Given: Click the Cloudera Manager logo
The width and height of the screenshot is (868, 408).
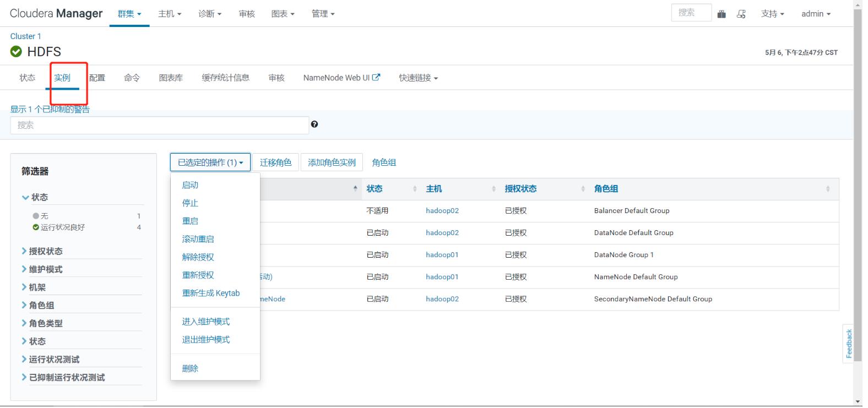Looking at the screenshot, I should pyautogui.click(x=56, y=14).
